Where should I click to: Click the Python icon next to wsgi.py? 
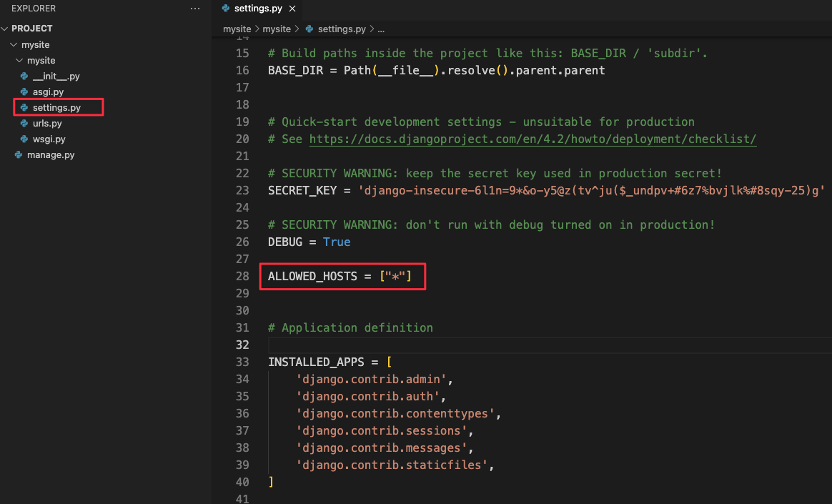24,139
